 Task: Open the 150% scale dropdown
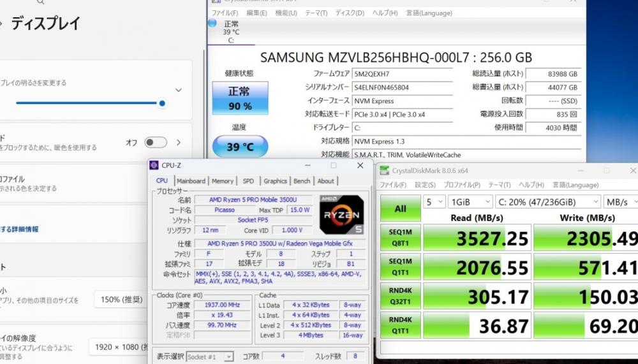[121, 300]
